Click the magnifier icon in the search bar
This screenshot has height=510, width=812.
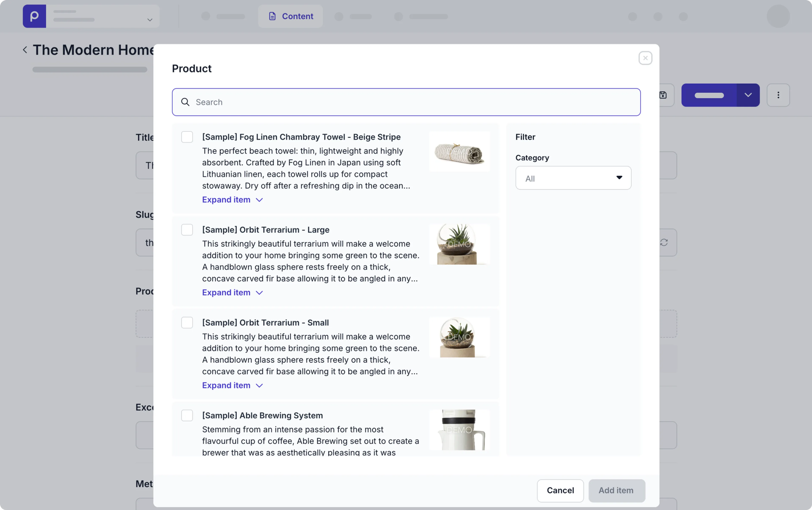point(185,102)
